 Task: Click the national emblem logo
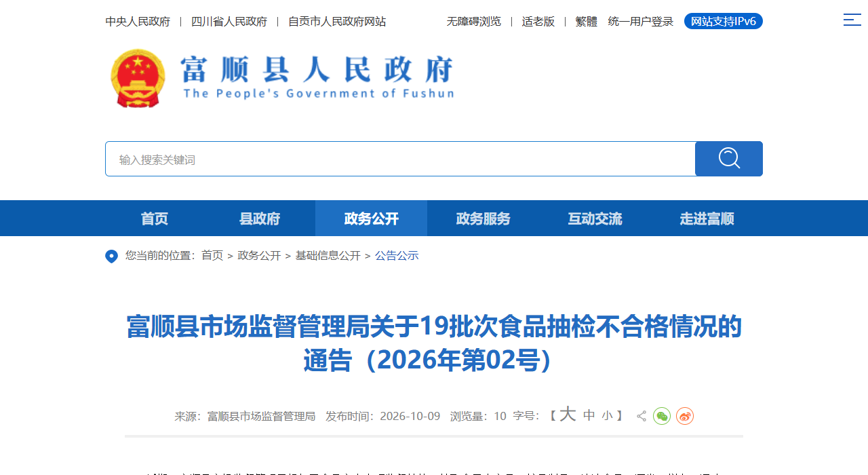pyautogui.click(x=138, y=78)
